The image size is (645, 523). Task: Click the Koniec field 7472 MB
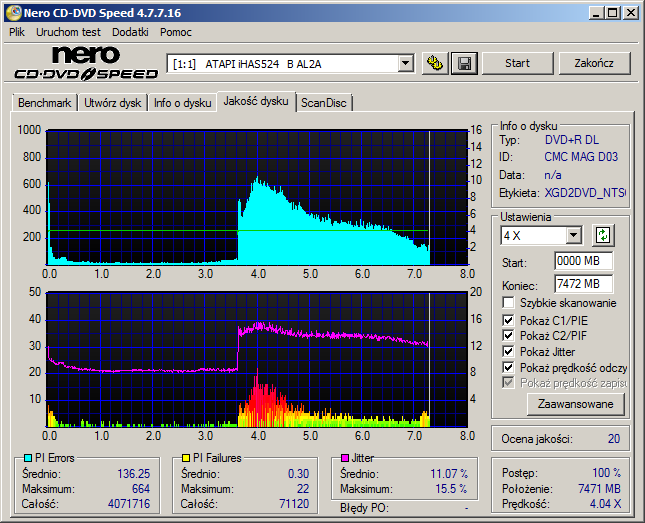click(x=583, y=284)
